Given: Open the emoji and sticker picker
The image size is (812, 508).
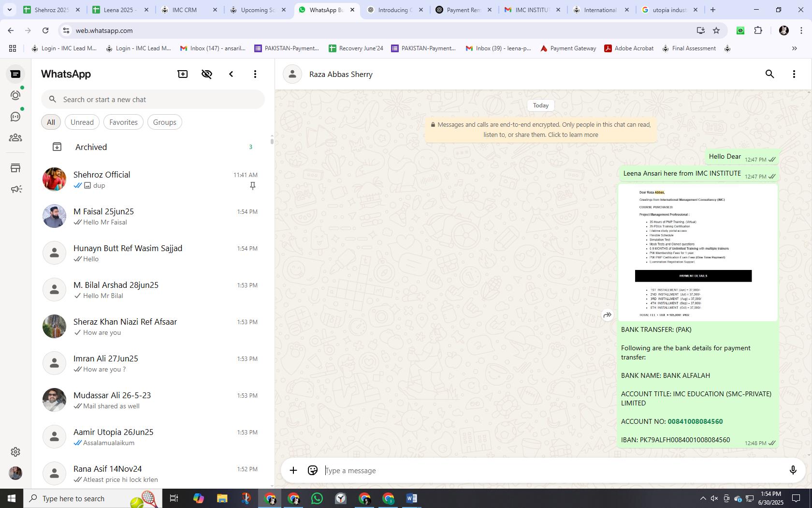Looking at the screenshot, I should pos(313,470).
